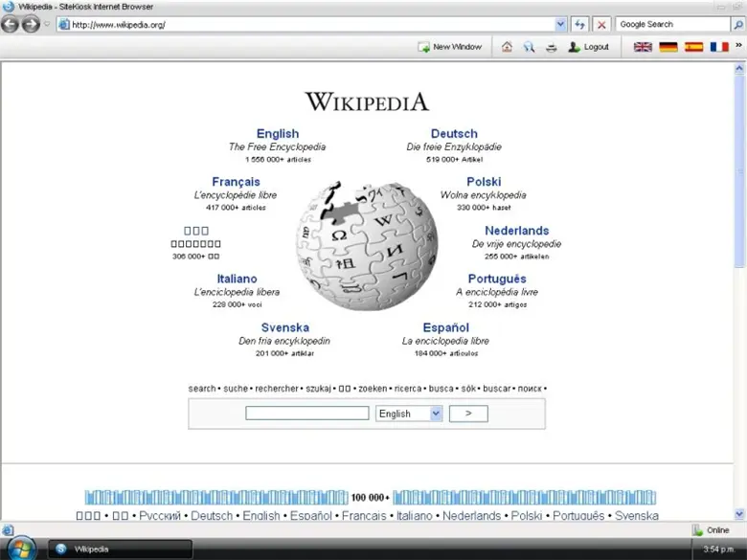Click the magnifier icon beside Google Search
747x560 pixels.
[738, 24]
